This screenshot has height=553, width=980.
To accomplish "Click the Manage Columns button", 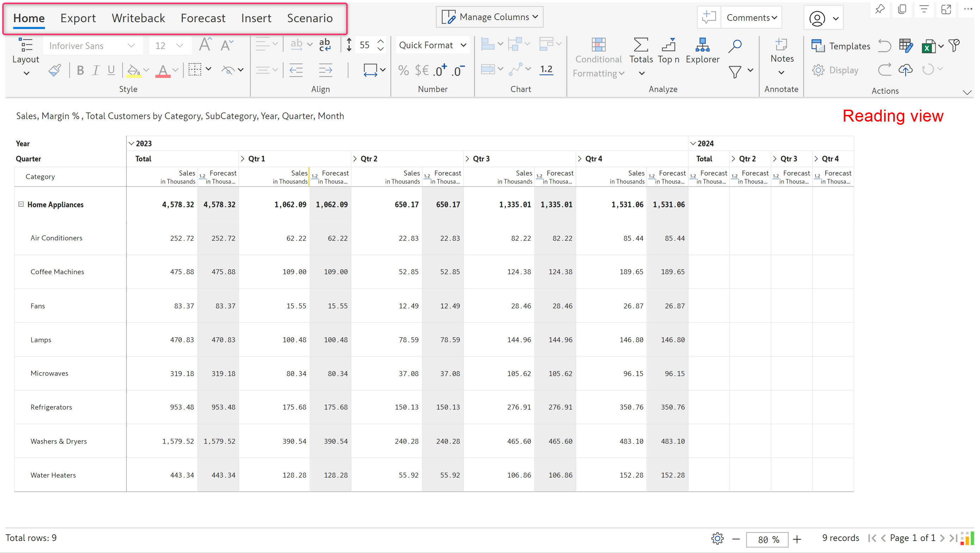I will (489, 17).
